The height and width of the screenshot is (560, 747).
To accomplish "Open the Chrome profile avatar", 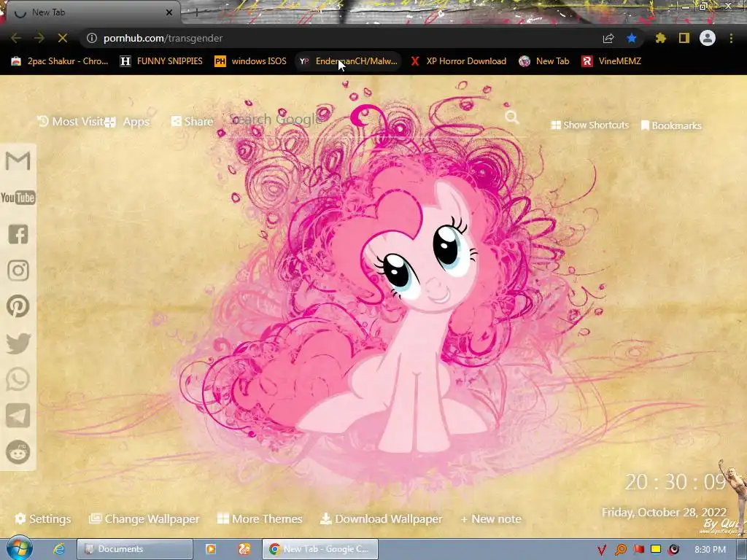I will (x=708, y=38).
